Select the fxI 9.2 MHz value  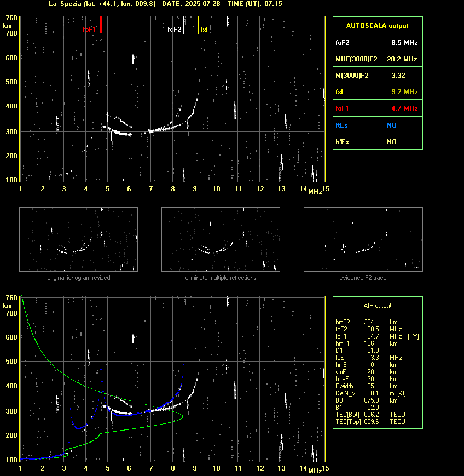[x=404, y=91]
